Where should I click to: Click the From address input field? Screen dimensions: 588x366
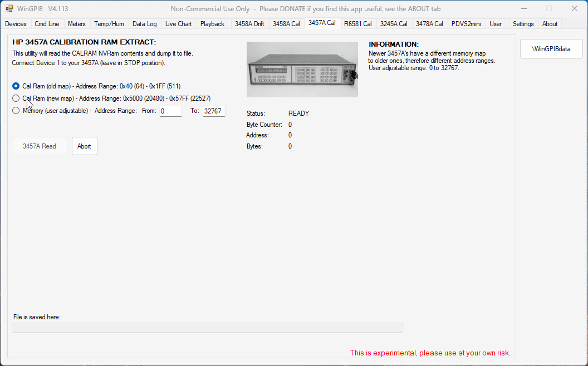[x=170, y=111]
